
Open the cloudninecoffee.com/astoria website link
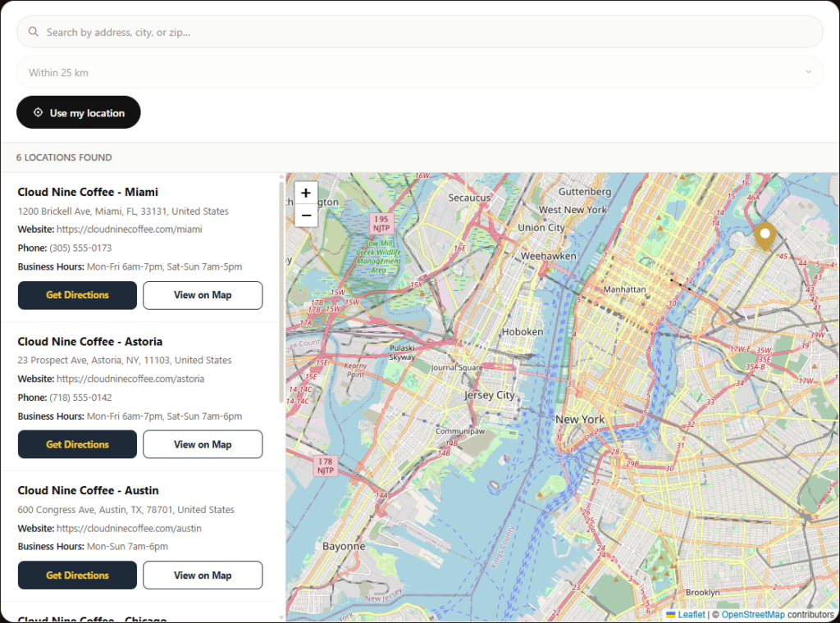130,379
